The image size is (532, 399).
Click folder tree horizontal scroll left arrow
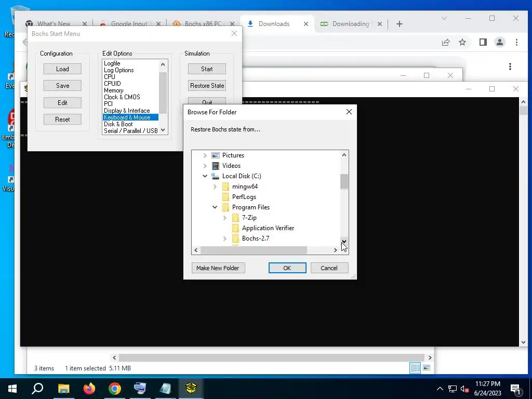[196, 250]
